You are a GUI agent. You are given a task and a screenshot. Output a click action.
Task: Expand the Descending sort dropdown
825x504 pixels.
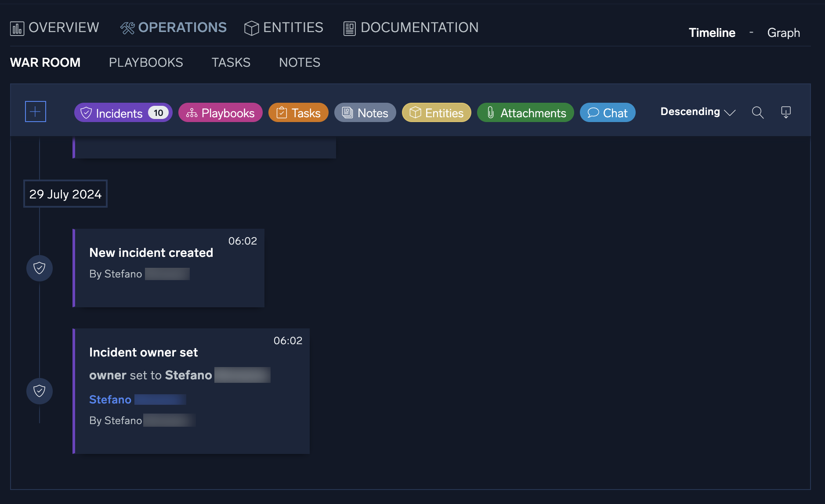click(x=698, y=112)
